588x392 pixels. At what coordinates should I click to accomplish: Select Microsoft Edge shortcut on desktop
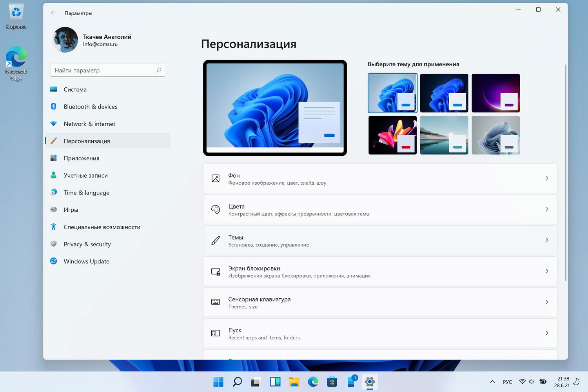16,64
